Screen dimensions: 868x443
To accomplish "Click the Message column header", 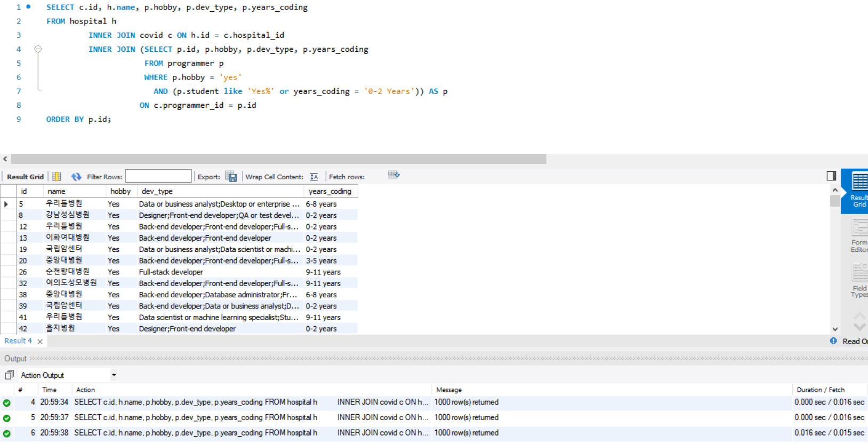I will [x=449, y=390].
